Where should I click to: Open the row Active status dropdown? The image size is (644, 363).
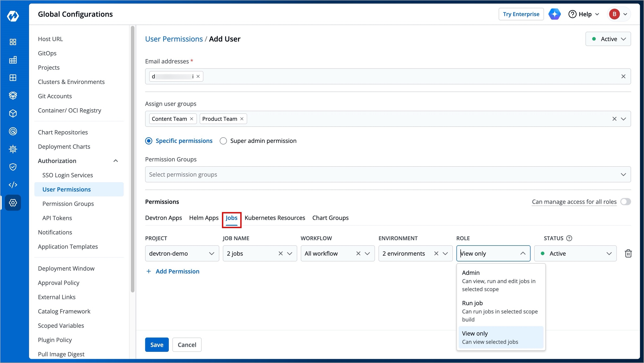(x=575, y=253)
